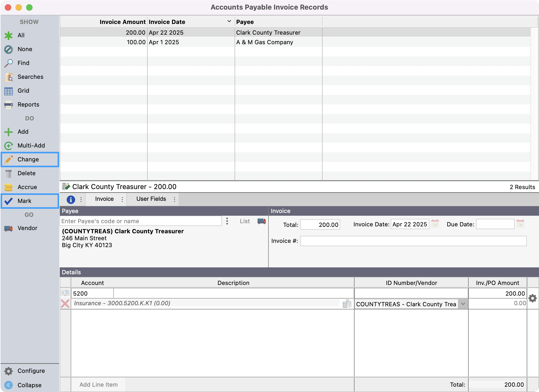Delete line item with red X

(65, 304)
